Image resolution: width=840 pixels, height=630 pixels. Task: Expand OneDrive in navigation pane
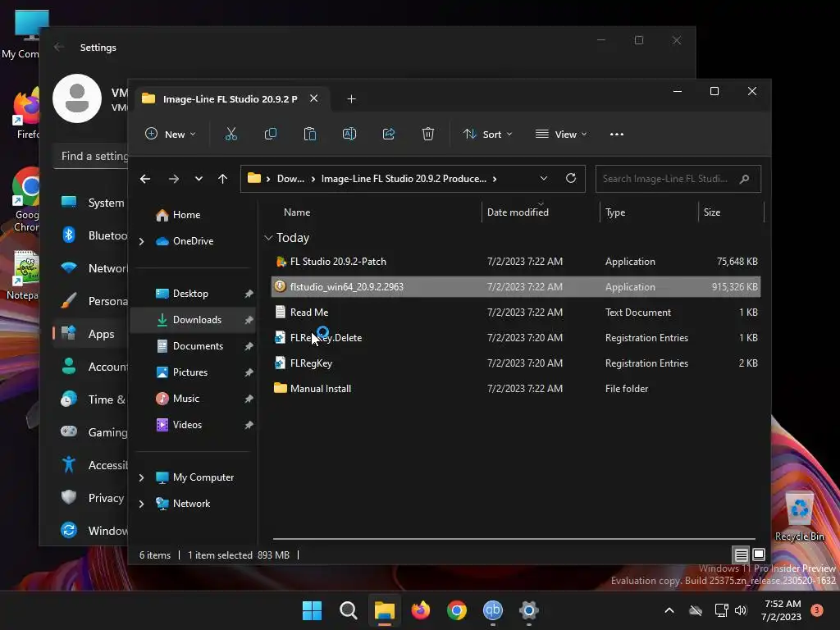(141, 242)
